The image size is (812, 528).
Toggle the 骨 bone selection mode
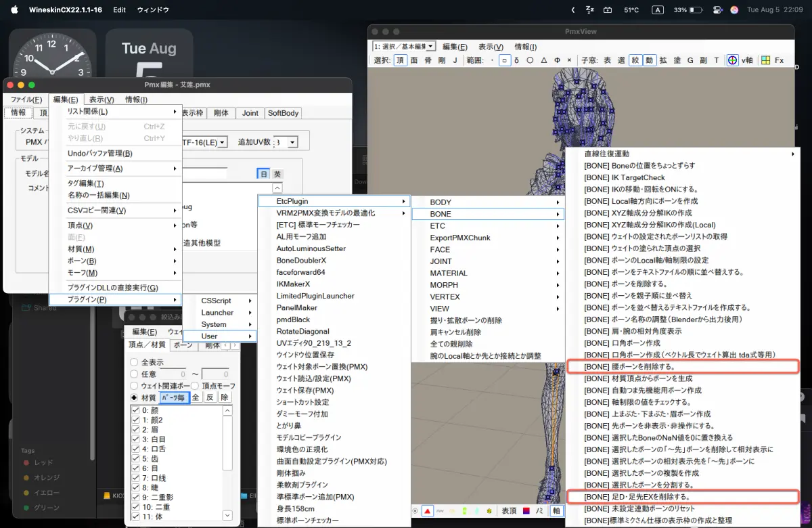tap(428, 60)
